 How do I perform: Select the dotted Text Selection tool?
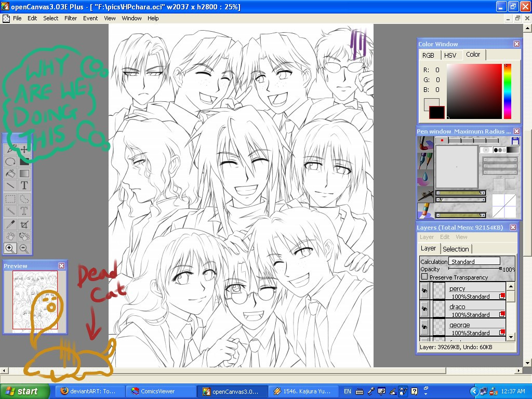click(24, 211)
